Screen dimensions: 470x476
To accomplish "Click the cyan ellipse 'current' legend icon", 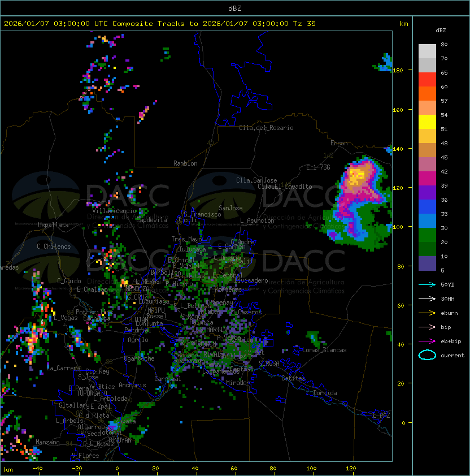I will click(427, 355).
